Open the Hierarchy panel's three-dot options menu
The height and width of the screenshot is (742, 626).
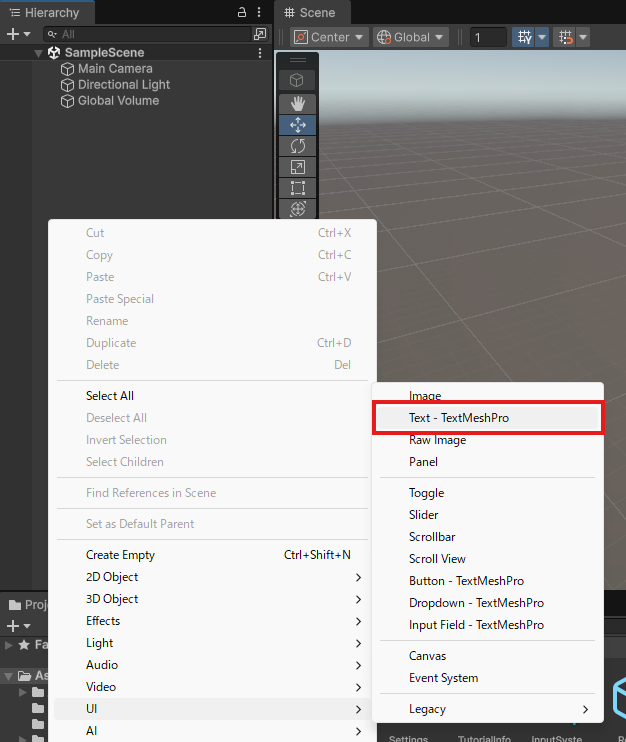click(260, 13)
